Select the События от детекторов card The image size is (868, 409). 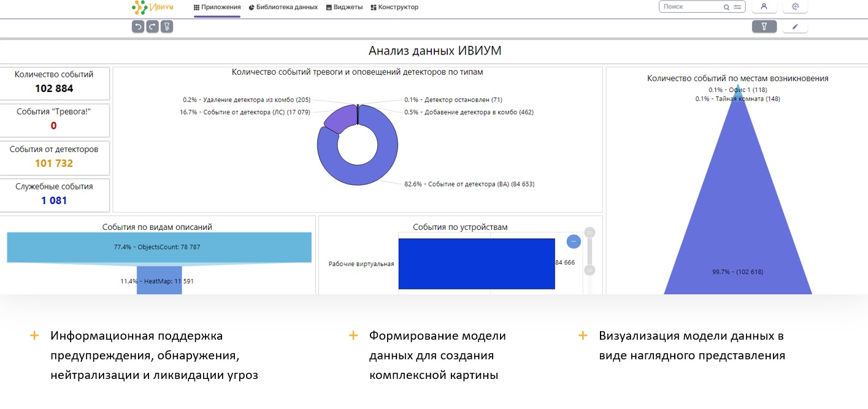tap(54, 158)
